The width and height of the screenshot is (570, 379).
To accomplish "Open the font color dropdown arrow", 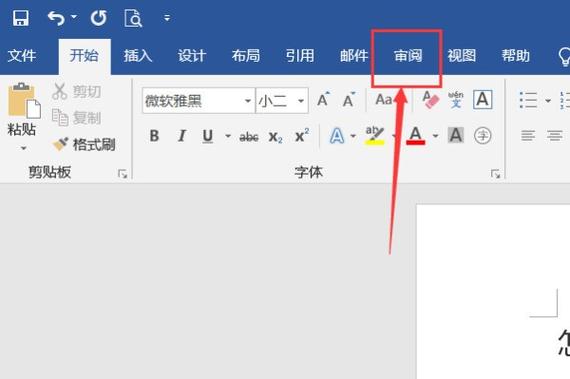I will 435,136.
